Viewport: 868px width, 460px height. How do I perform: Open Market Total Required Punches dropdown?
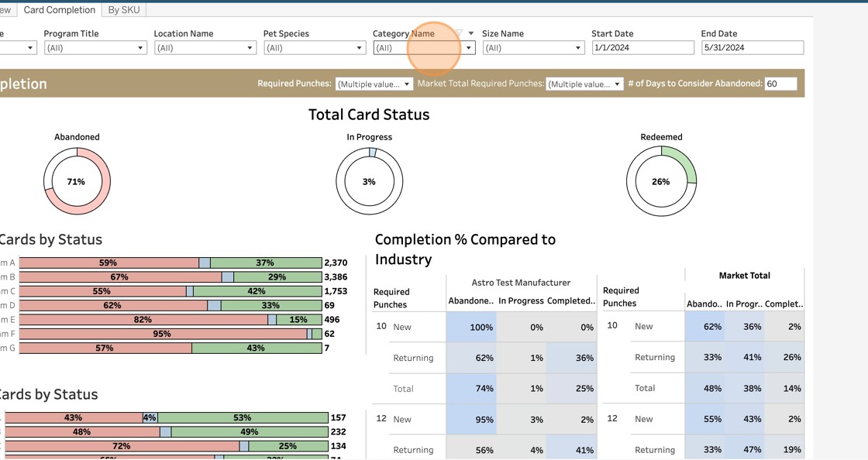pyautogui.click(x=584, y=84)
